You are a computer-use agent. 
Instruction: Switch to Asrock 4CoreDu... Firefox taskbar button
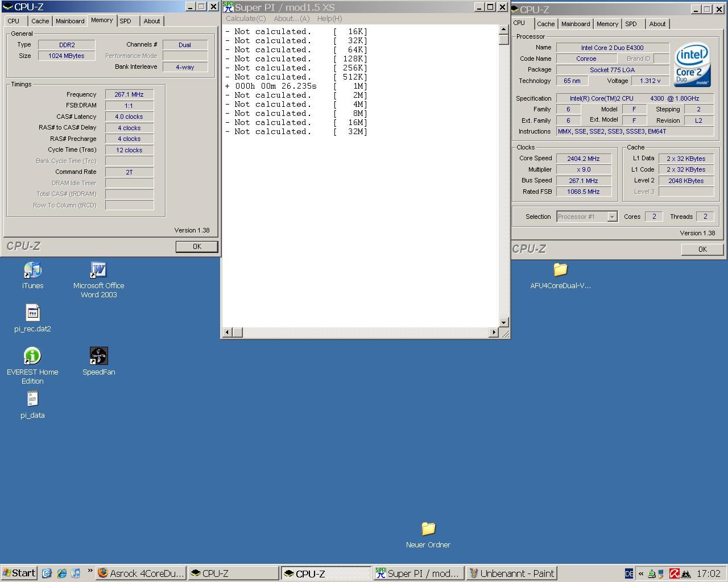(x=141, y=573)
